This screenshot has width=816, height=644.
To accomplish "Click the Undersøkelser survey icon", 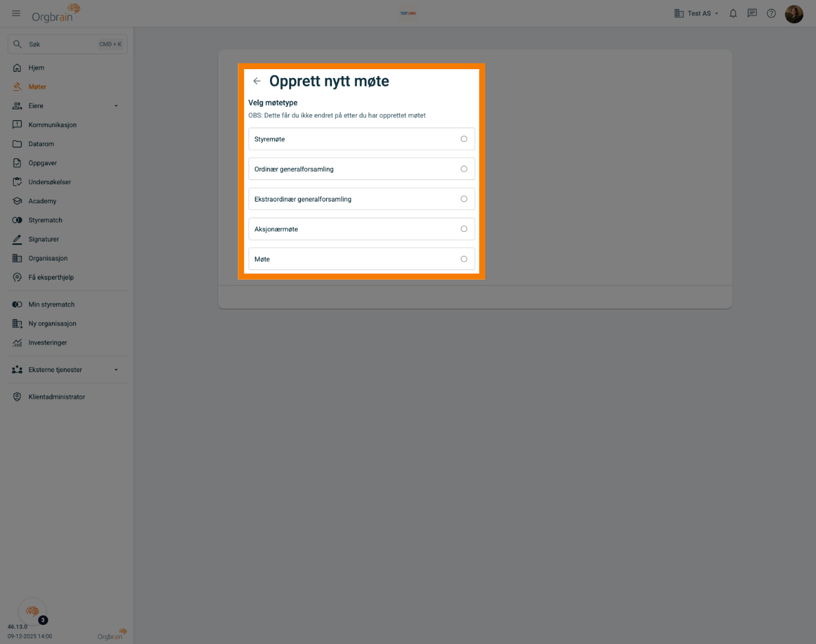I will point(17,182).
